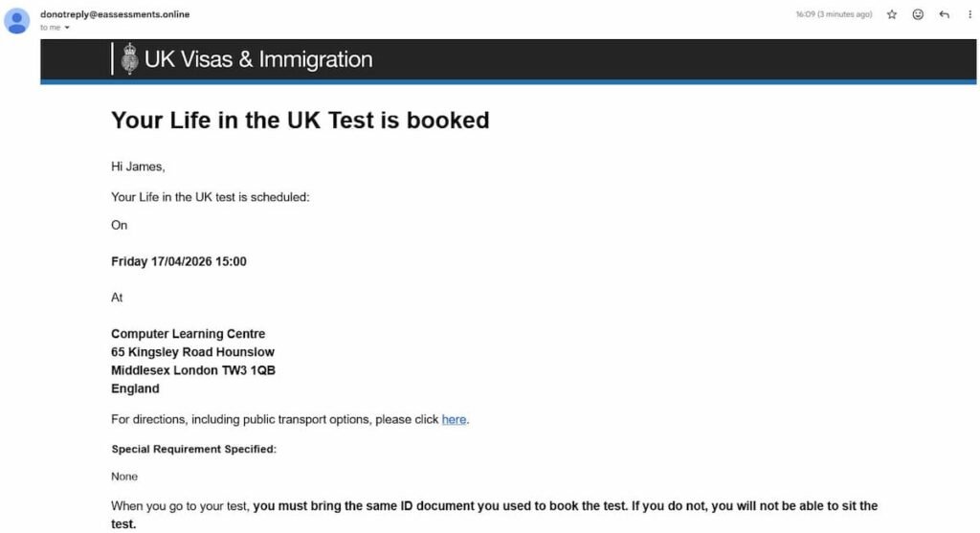Click the "Hi James," greeting text
The image size is (980, 533).
point(138,167)
